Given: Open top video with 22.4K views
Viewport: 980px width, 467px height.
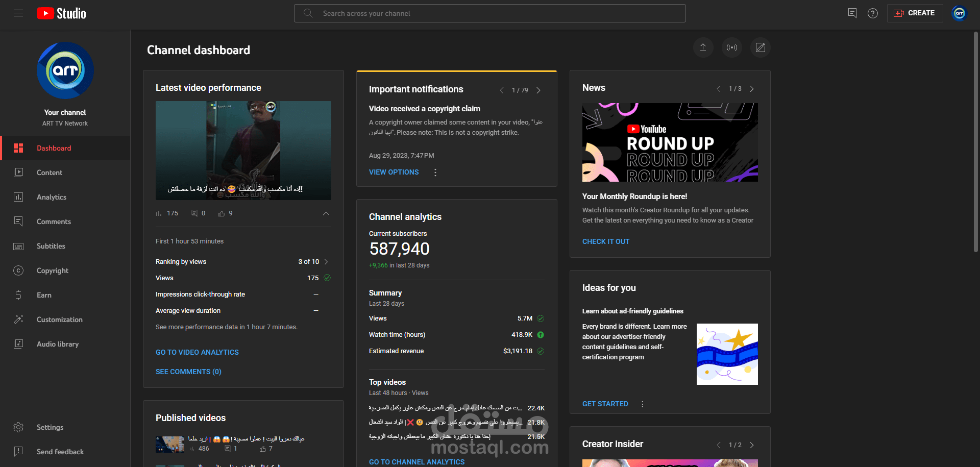Looking at the screenshot, I should [457, 408].
